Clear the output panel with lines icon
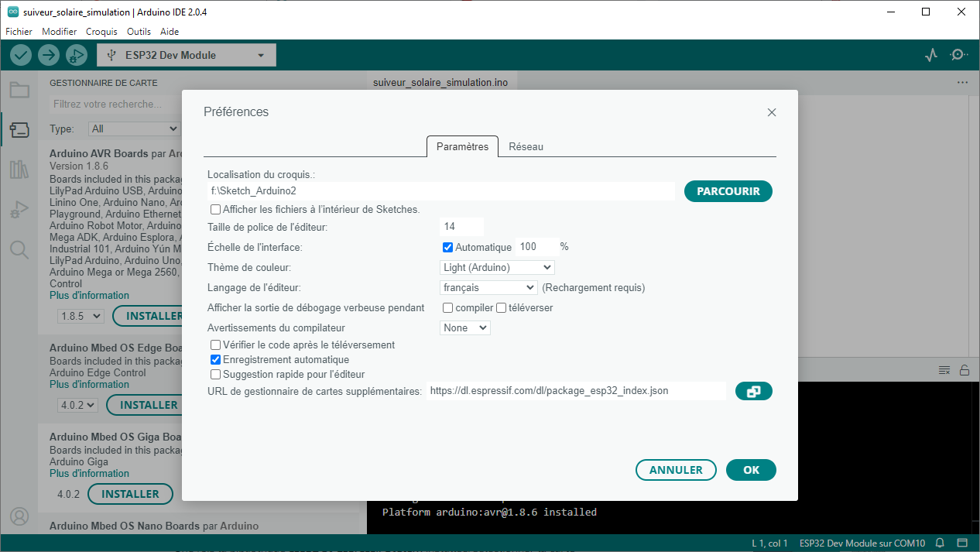This screenshot has width=980, height=552. (944, 370)
